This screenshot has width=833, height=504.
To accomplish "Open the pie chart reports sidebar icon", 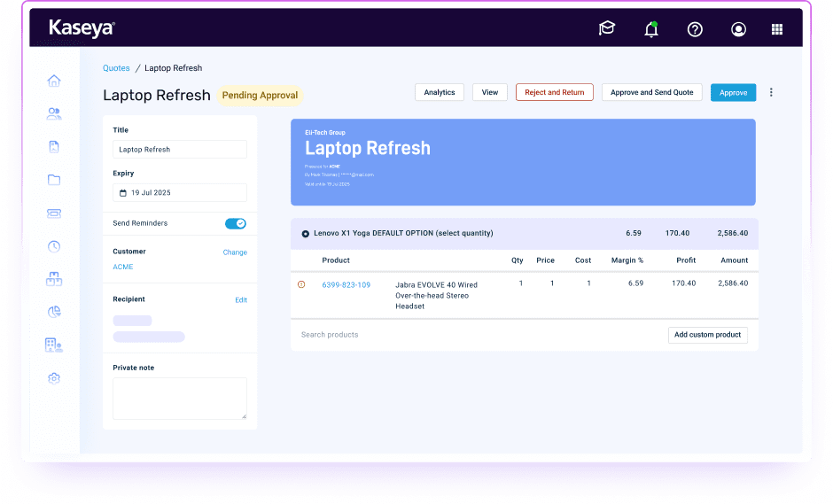I will (x=54, y=312).
